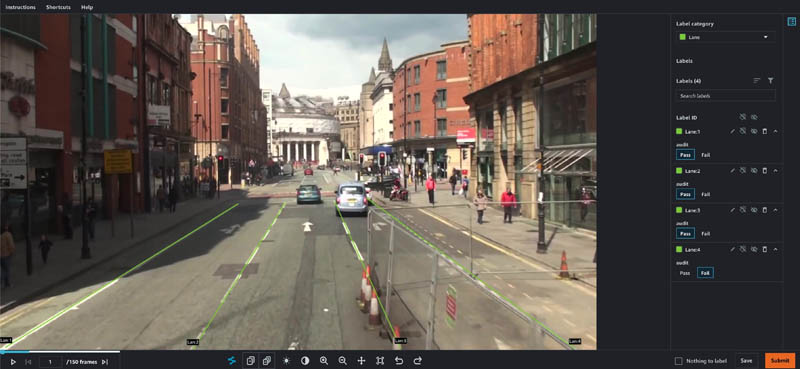This screenshot has width=800, height=369.
Task: Select the Lane:4 tag on the image
Action: click(x=575, y=341)
